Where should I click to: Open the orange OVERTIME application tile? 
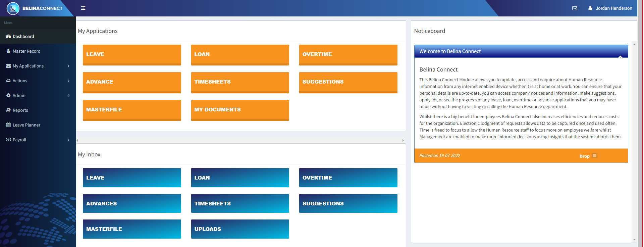pos(348,55)
